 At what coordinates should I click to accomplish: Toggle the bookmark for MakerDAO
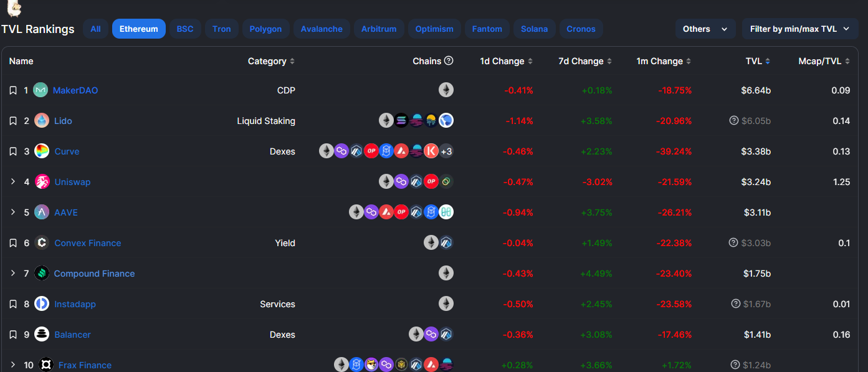[x=13, y=90]
